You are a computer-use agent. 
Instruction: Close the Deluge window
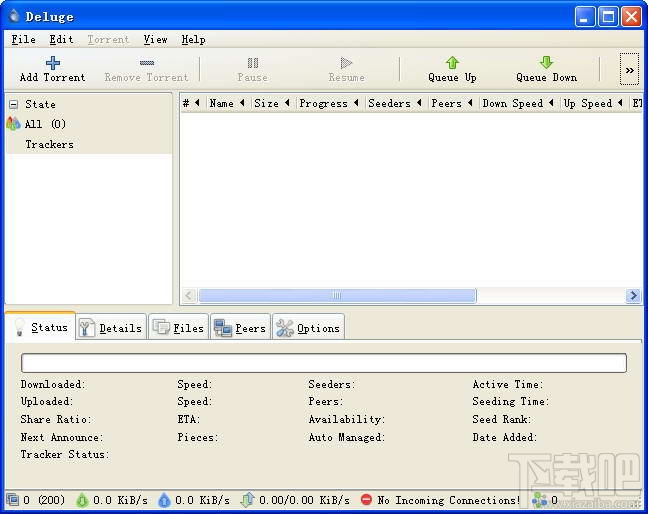[631, 17]
